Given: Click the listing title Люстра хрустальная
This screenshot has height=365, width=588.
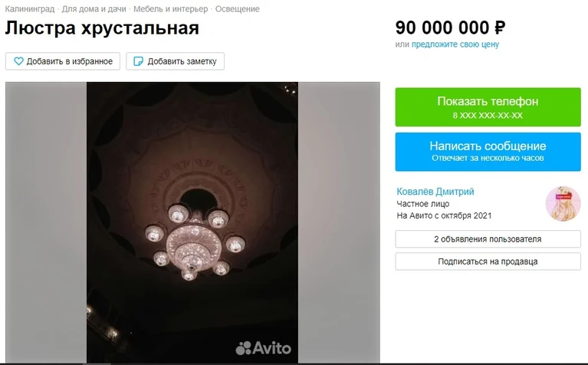Looking at the screenshot, I should (x=102, y=28).
